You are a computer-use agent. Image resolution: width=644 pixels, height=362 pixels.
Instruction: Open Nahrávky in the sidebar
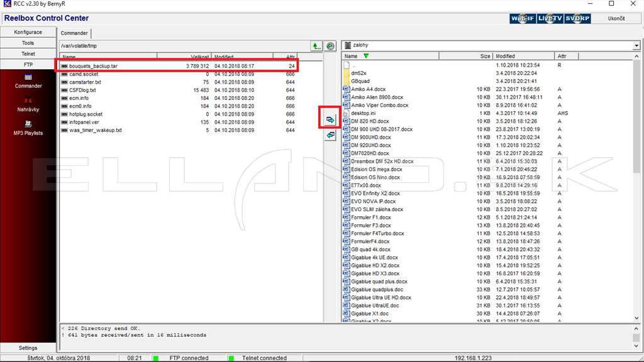pos(28,105)
